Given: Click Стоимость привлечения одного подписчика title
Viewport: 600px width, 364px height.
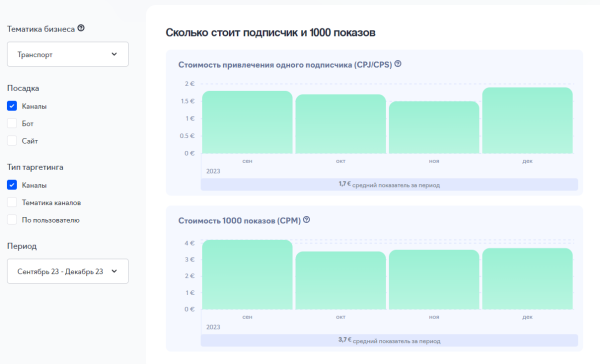Looking at the screenshot, I should pyautogui.click(x=285, y=65).
